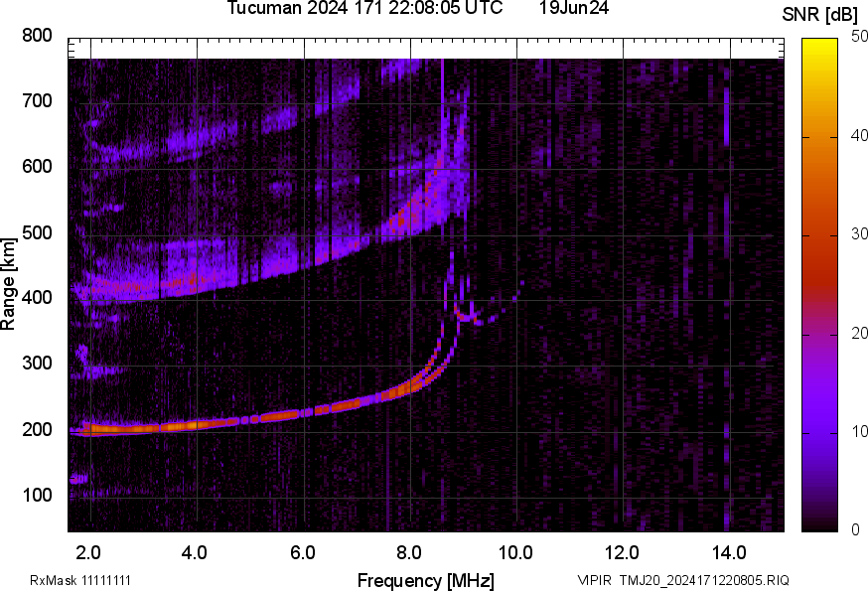Viewport: 868px width, 591px height.
Task: Click the colorbar tick label '20'
Action: point(859,333)
